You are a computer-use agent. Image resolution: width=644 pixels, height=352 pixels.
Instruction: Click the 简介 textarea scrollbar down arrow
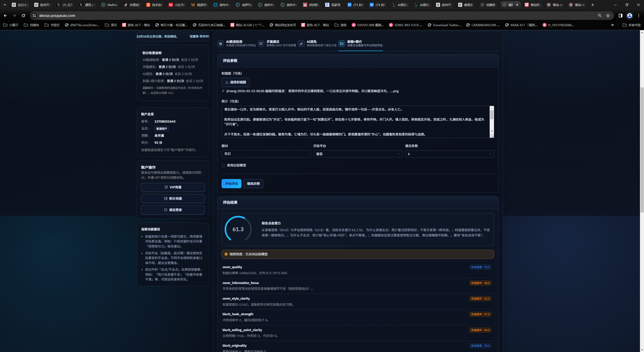[x=491, y=131]
